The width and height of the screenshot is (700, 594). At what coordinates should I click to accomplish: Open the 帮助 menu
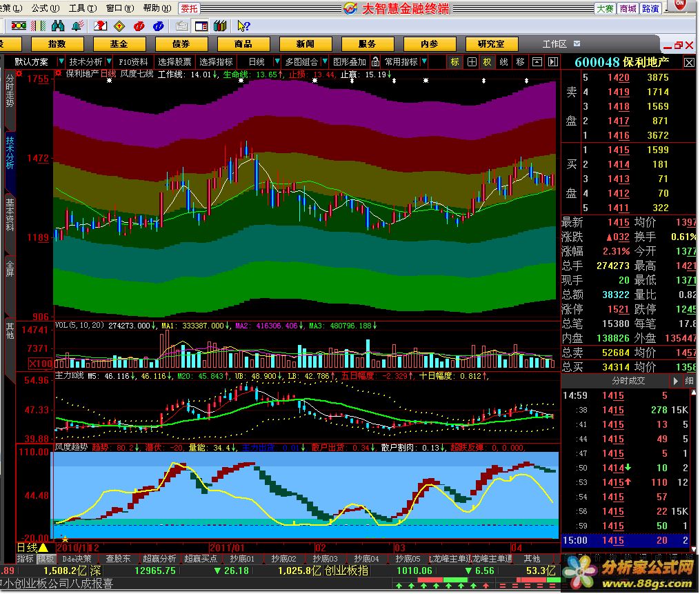[x=157, y=8]
